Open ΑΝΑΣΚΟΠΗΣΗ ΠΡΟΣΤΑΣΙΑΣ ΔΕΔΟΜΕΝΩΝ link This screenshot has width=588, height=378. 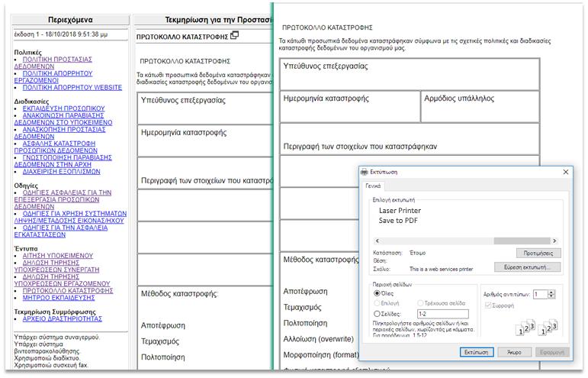click(59, 133)
